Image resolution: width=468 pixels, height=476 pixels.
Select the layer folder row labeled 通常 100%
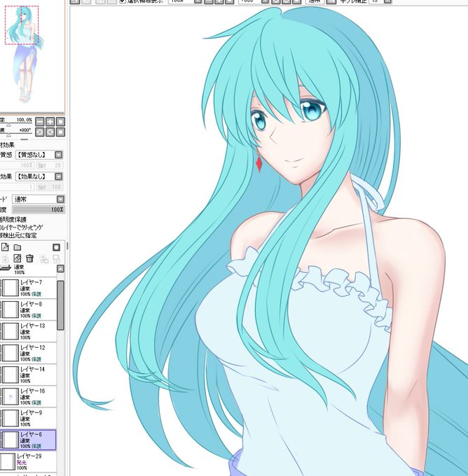(x=28, y=269)
